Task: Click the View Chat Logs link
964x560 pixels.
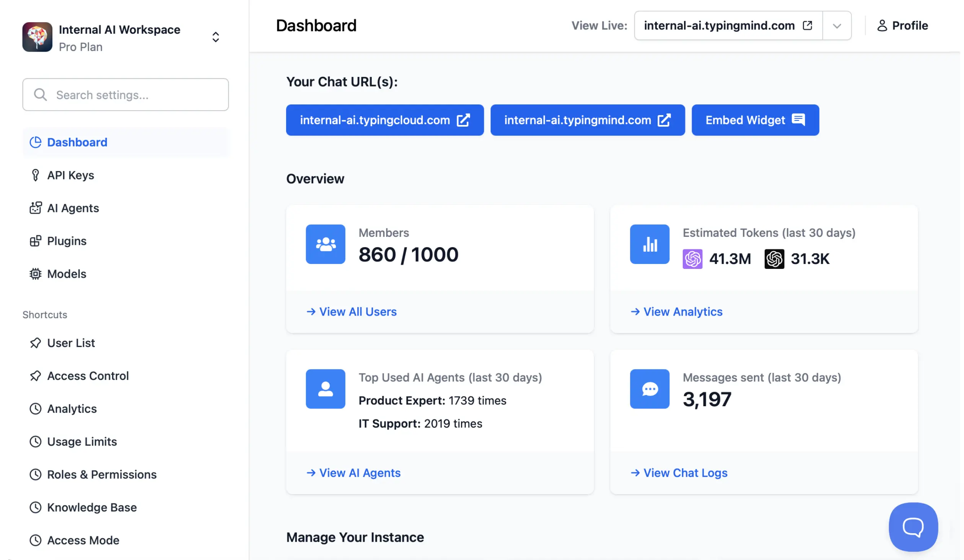Action: (679, 473)
